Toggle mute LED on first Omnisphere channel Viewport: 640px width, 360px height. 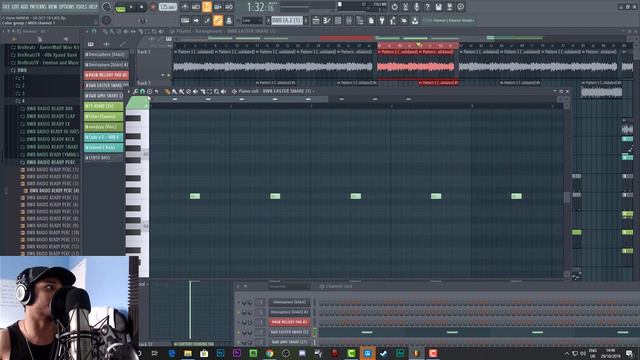(x=239, y=302)
